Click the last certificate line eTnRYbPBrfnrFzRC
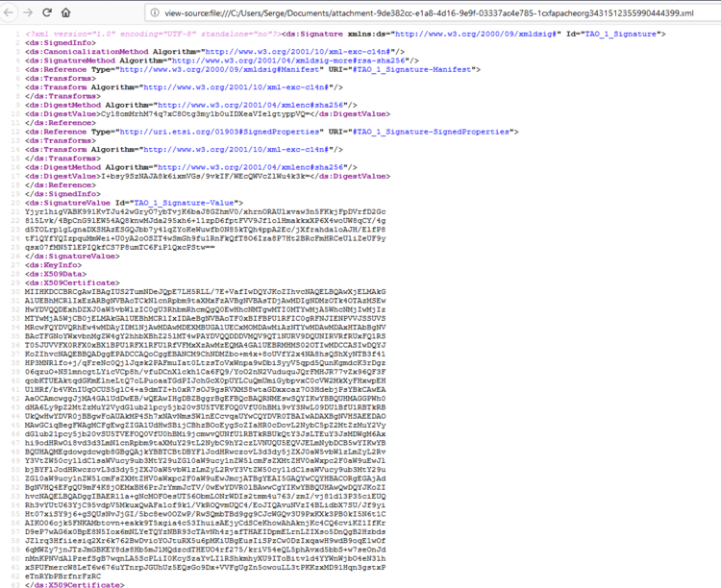 pos(63,576)
